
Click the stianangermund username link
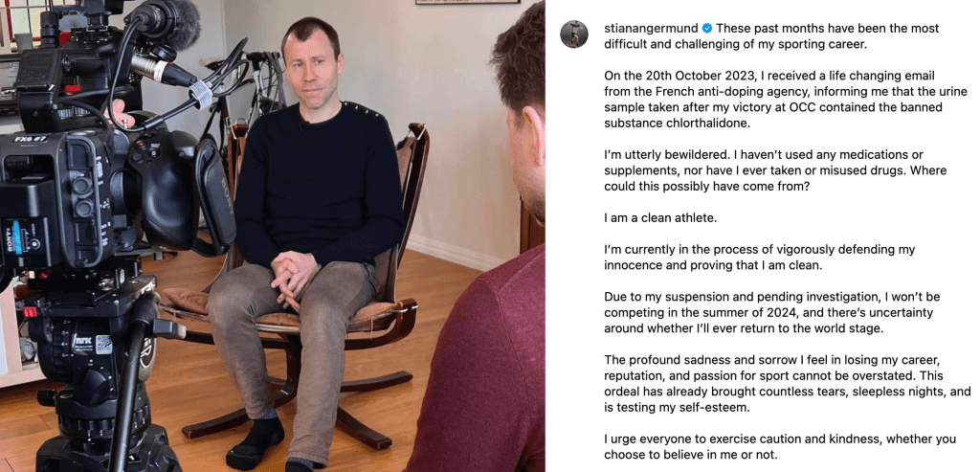click(x=651, y=29)
